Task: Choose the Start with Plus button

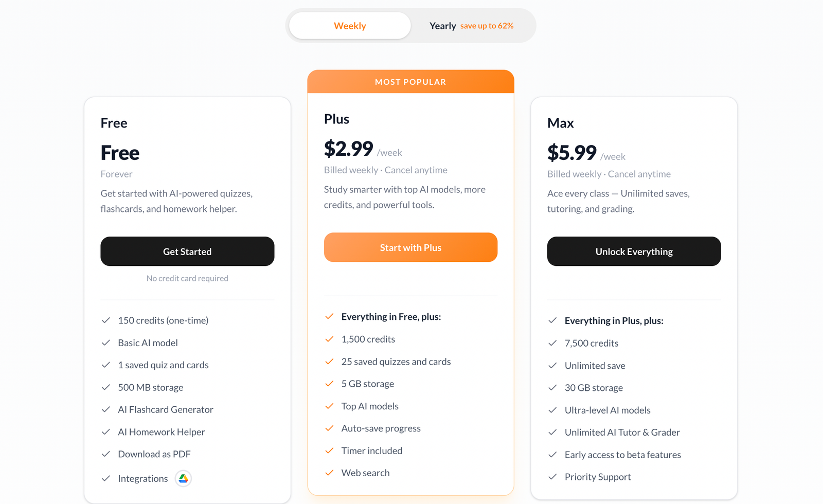Action: point(410,247)
